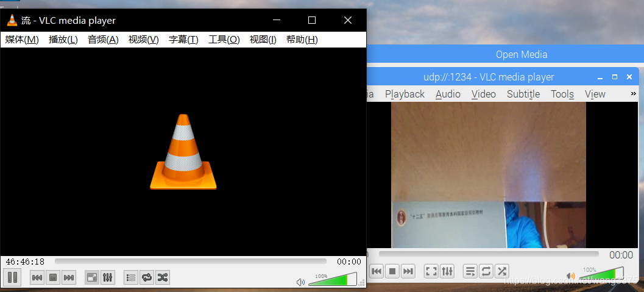Toggle fullscreen in the Chinese VLC window
The height and width of the screenshot is (292, 644).
click(x=91, y=277)
